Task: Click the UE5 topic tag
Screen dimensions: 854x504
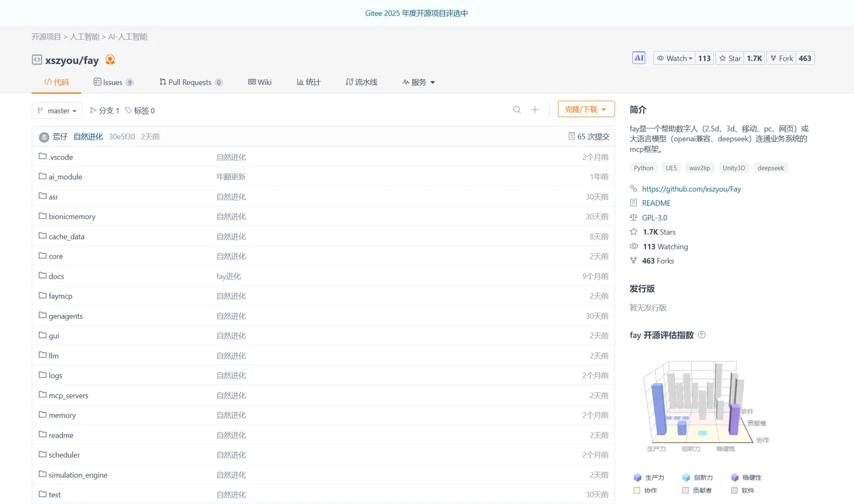Action: 672,168
